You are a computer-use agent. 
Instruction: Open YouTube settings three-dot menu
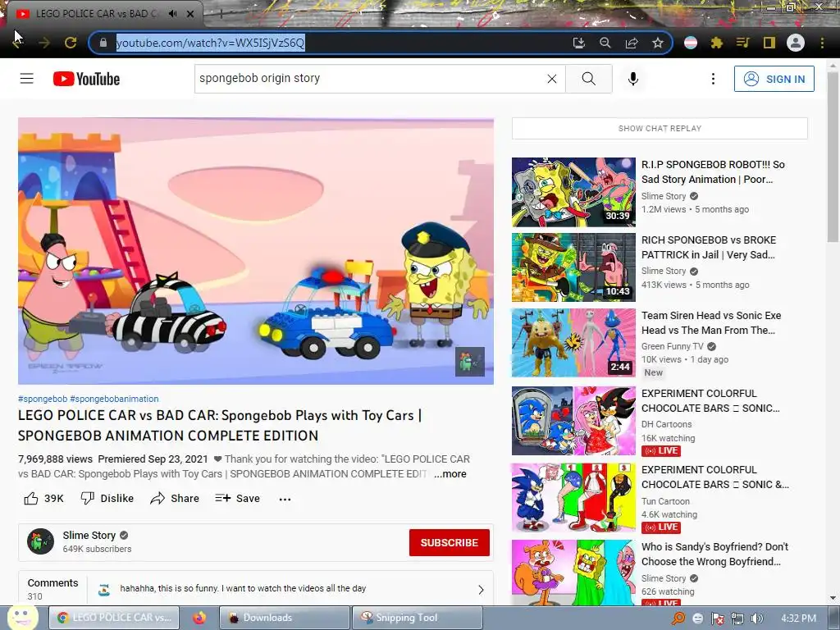(x=713, y=79)
